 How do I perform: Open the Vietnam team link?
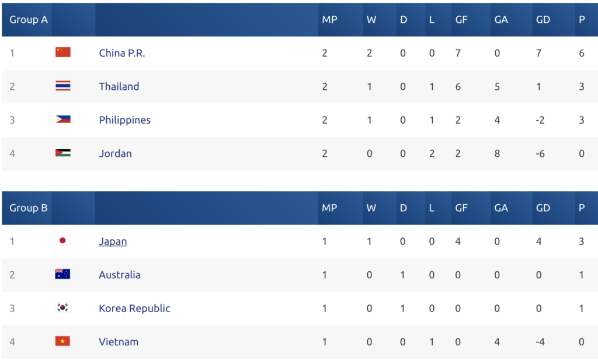[119, 342]
